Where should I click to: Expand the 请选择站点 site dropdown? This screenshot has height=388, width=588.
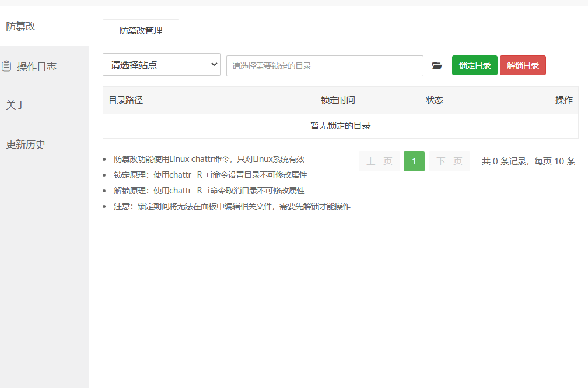[x=162, y=65]
